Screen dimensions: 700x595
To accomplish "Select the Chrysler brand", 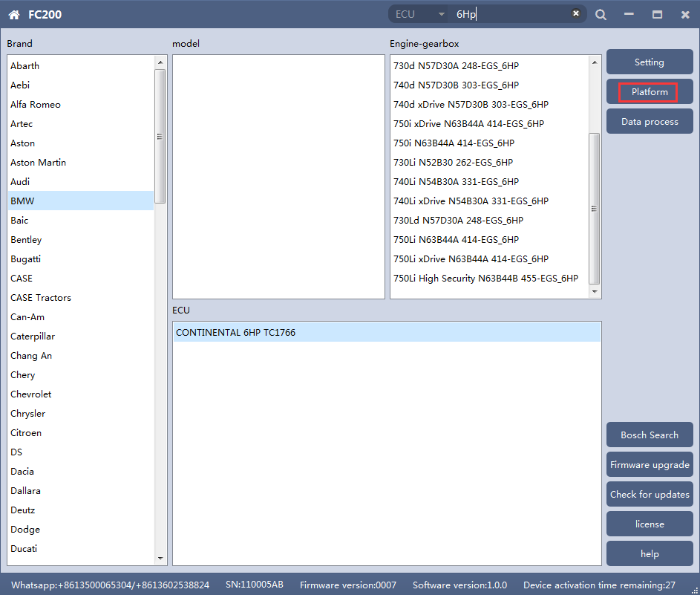I will pos(81,413).
